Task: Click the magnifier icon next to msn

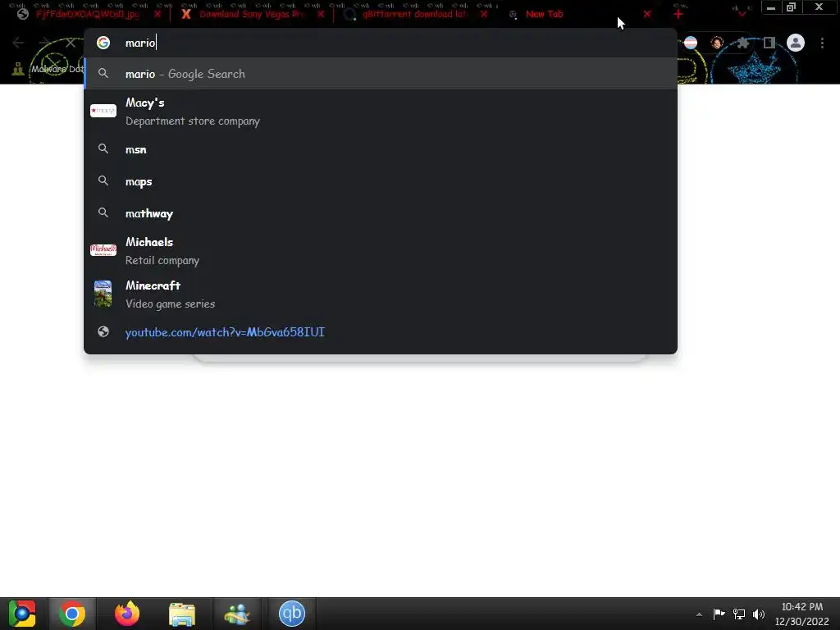Action: click(x=103, y=149)
